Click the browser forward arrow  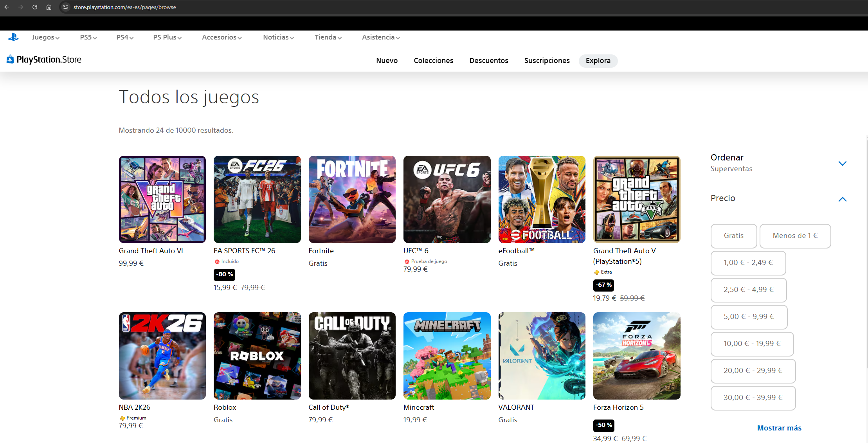pos(21,7)
